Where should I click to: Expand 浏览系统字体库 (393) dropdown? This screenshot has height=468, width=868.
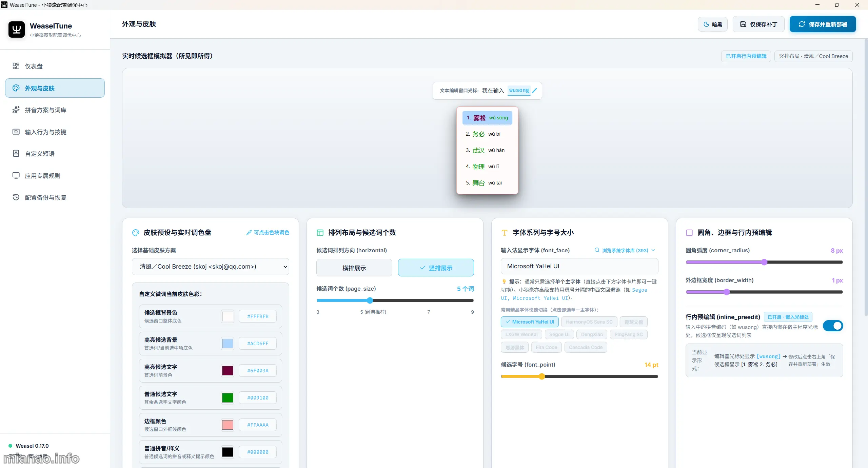point(625,250)
